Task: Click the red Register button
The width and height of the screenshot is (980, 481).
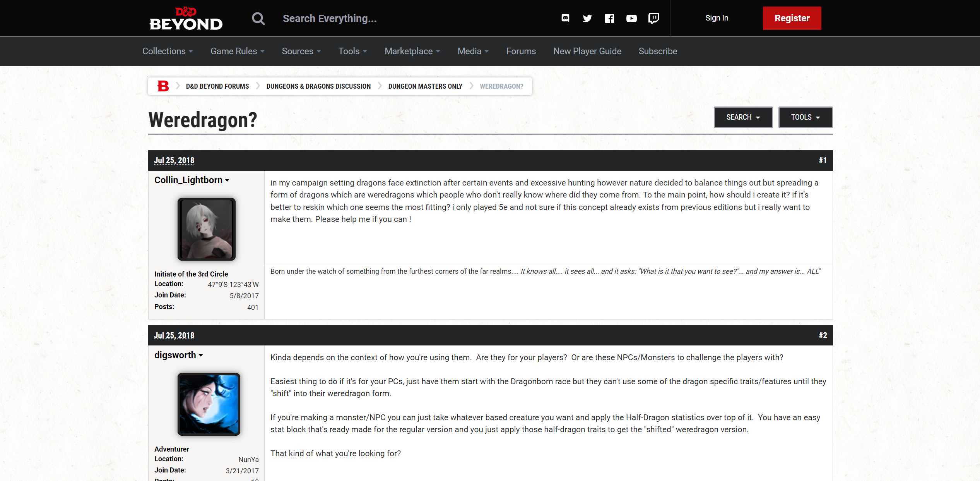Action: [792, 18]
